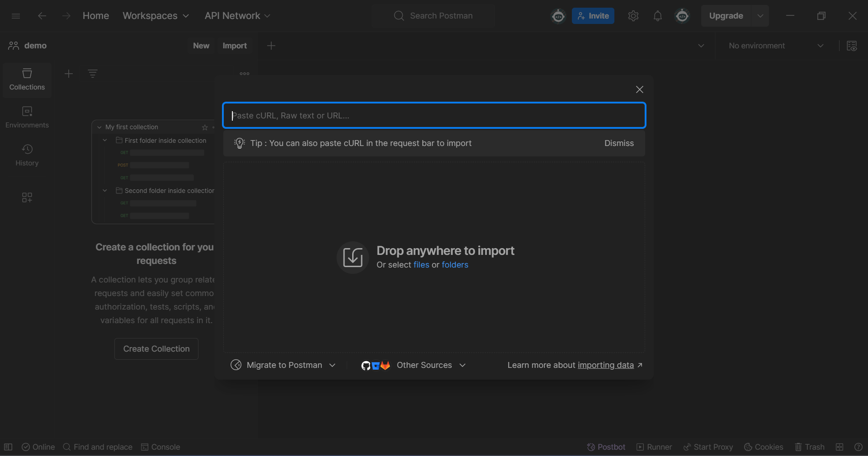This screenshot has width=868, height=456.
Task: Focus the Paste cURL input field
Action: 434,116
